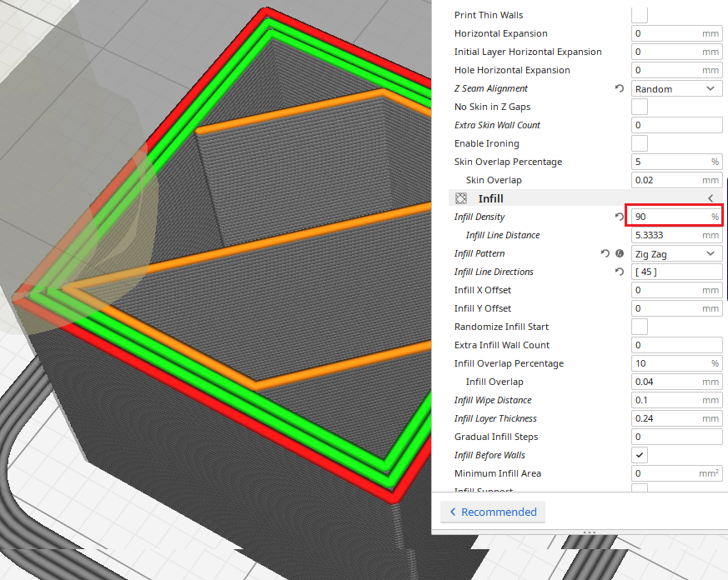Click the Infill category icon

point(461,198)
